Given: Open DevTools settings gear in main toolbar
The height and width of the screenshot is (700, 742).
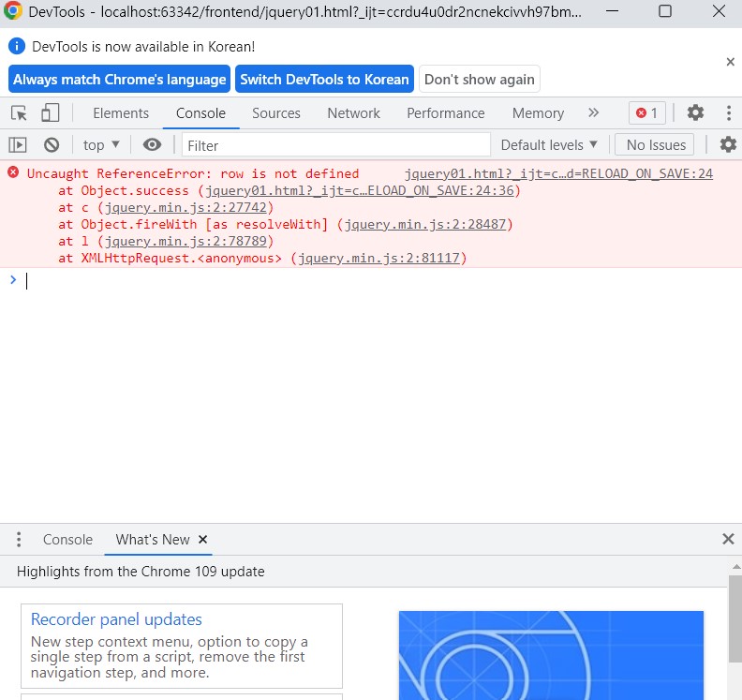Looking at the screenshot, I should [695, 113].
